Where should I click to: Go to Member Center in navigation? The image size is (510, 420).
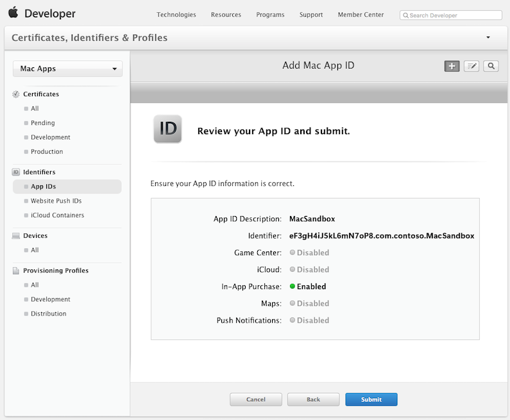(361, 15)
